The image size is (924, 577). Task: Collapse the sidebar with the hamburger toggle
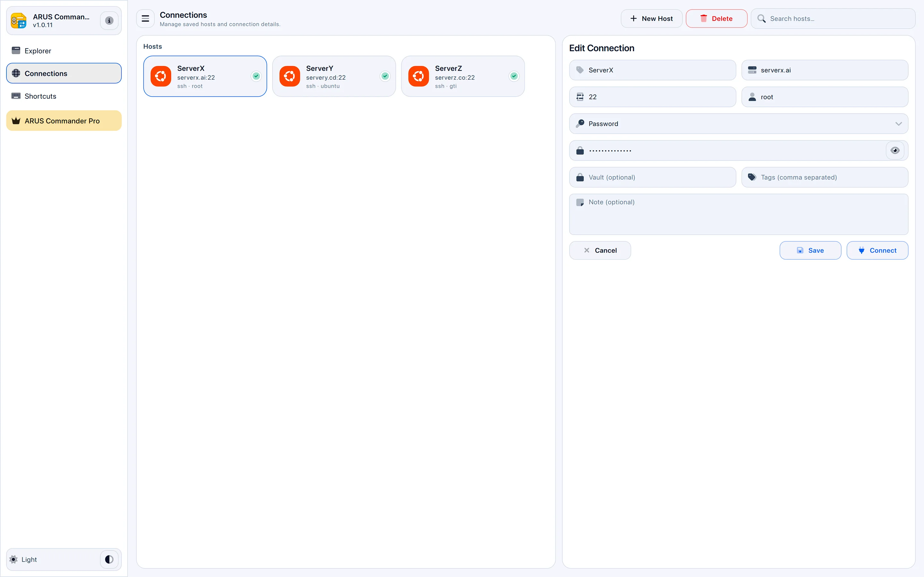[x=145, y=18]
